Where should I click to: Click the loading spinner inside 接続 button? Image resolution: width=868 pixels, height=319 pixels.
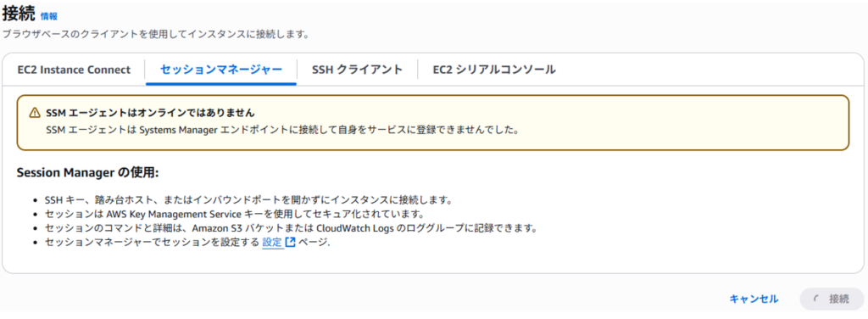click(817, 299)
